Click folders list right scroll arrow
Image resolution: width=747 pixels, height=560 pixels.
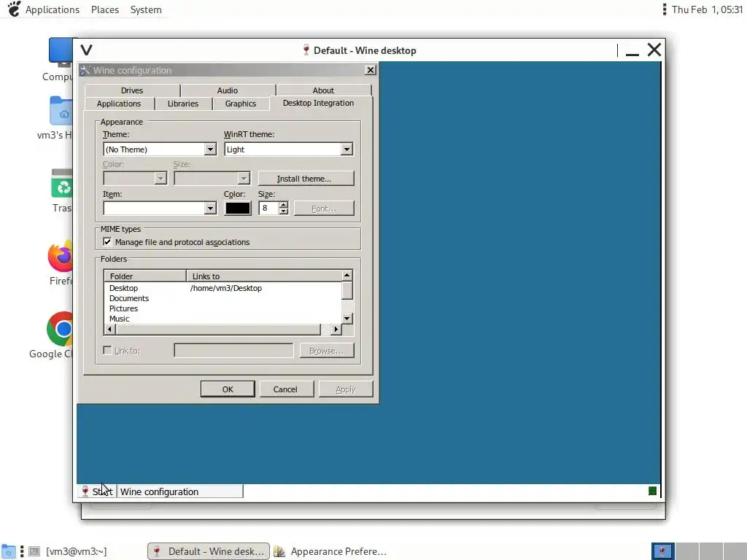[336, 329]
